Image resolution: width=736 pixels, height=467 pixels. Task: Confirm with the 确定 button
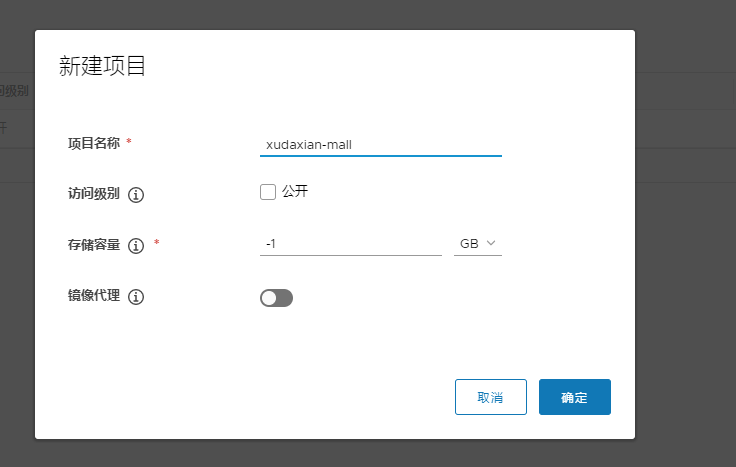(x=575, y=397)
